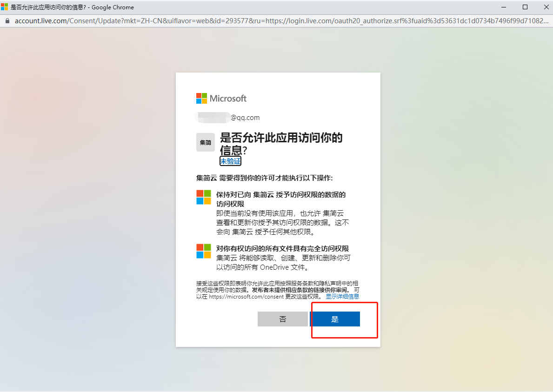The width and height of the screenshot is (553, 392).
Task: Click Microsoft icon beside 保持对已向 permission
Action: coord(204,198)
